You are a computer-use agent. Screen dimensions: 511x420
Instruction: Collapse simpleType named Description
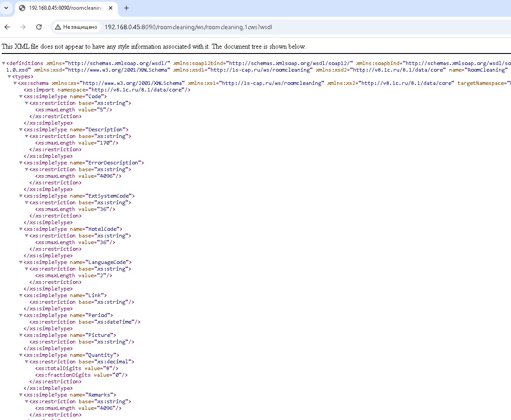point(21,130)
